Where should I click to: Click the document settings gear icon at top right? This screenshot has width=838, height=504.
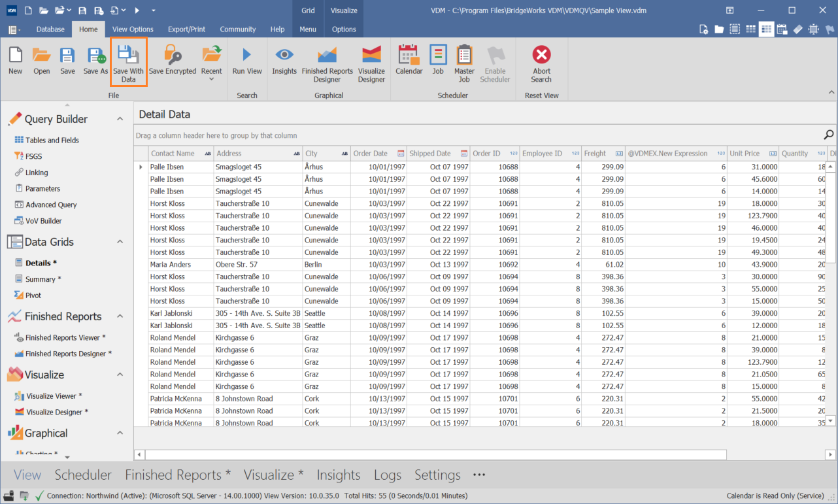coord(703,29)
